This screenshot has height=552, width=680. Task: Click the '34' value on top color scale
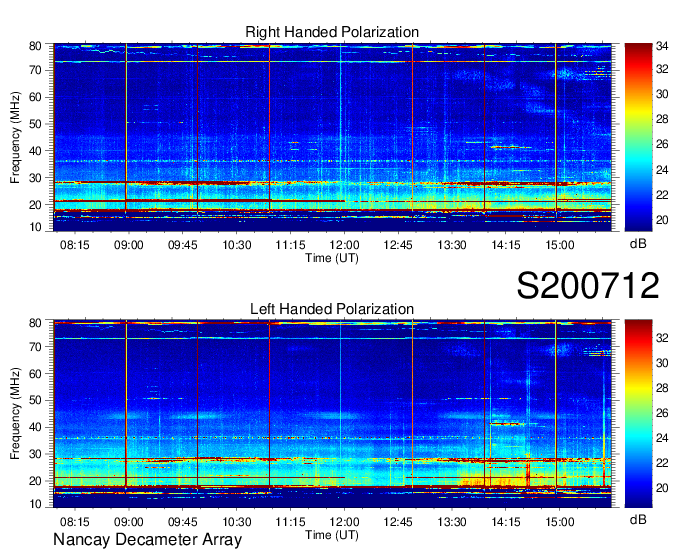click(662, 45)
